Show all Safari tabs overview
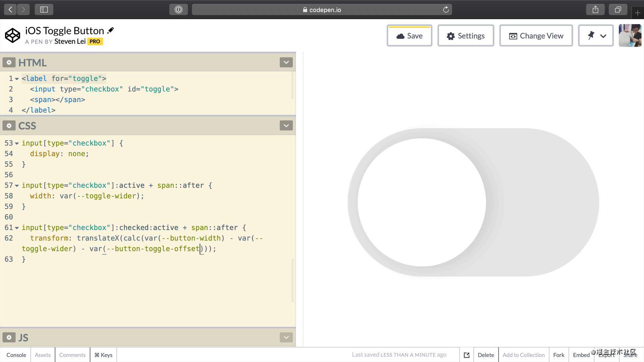Image resolution: width=644 pixels, height=362 pixels. coord(618,10)
